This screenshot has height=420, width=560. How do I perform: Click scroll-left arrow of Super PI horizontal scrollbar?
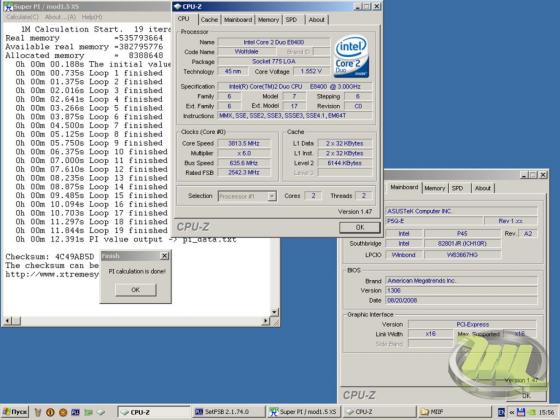pyautogui.click(x=7, y=321)
